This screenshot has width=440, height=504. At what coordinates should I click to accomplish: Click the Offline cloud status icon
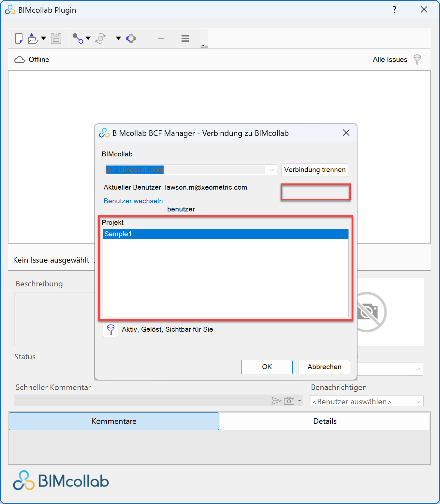pos(20,60)
